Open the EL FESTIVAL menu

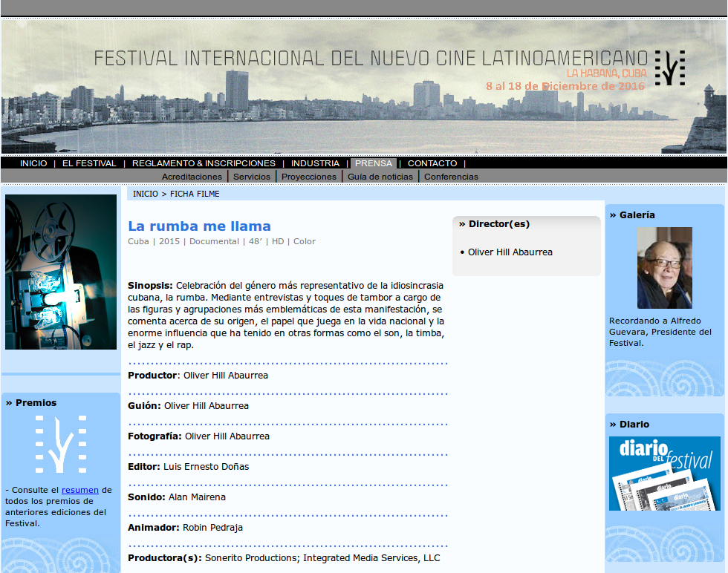(89, 163)
